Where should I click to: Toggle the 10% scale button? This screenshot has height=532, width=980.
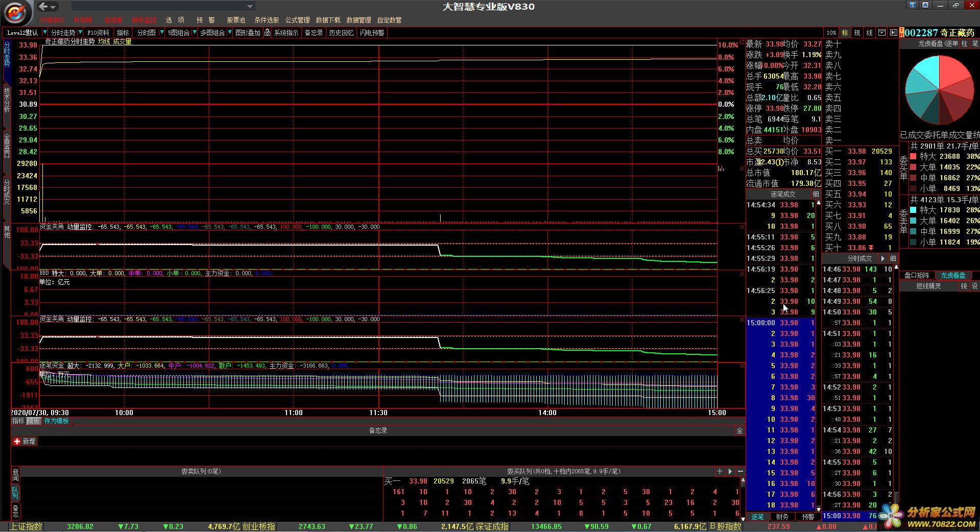pos(831,33)
